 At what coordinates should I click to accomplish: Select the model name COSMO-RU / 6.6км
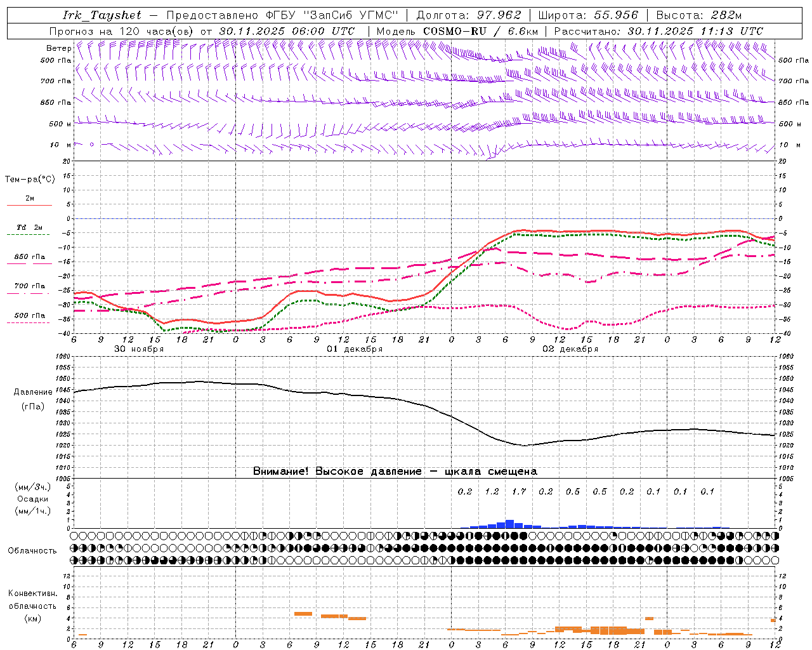[x=481, y=31]
